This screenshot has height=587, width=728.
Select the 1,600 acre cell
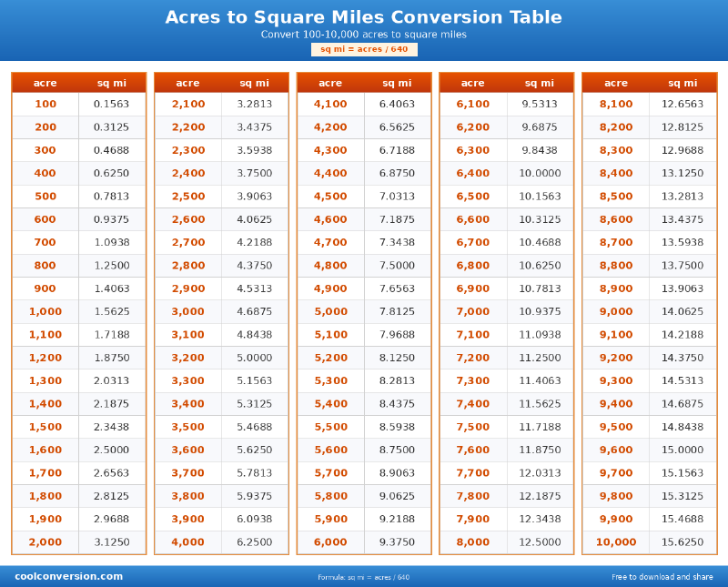click(45, 450)
